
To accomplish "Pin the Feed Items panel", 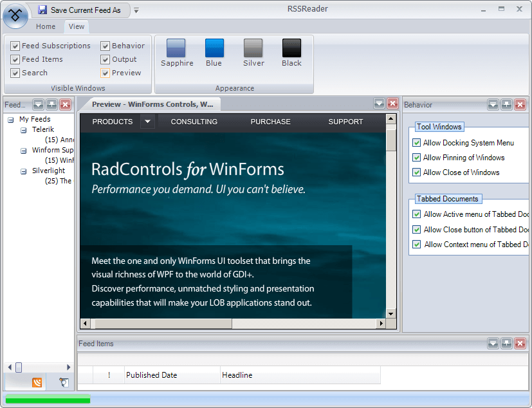I will tap(506, 343).
